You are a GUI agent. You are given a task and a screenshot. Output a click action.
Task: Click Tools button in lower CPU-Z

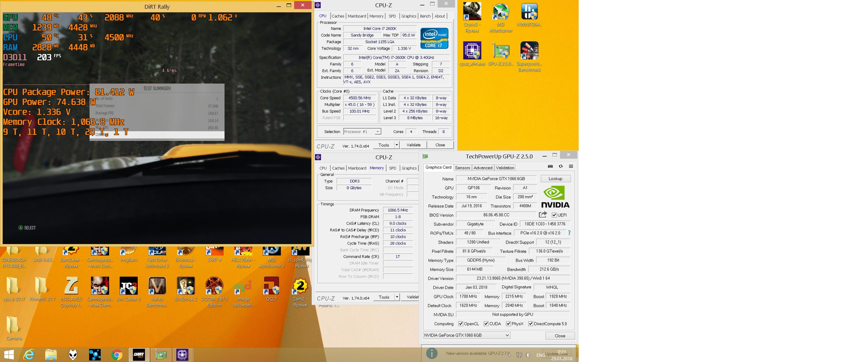click(384, 297)
